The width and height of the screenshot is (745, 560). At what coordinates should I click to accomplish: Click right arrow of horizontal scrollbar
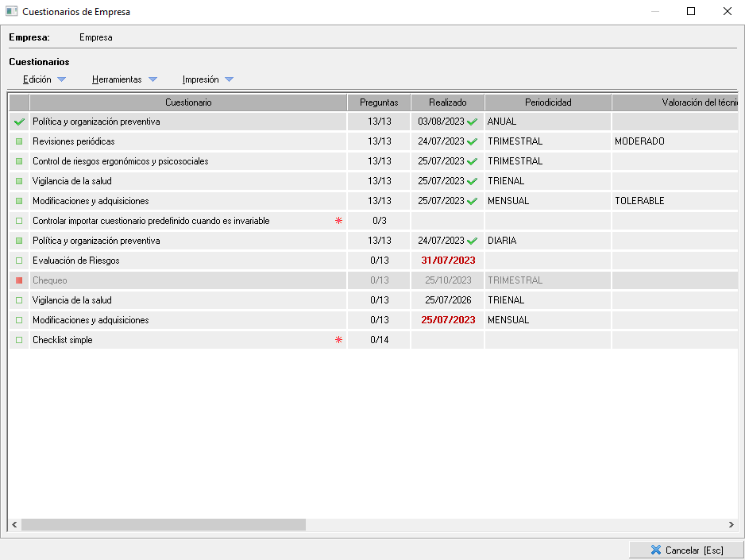pyautogui.click(x=731, y=525)
